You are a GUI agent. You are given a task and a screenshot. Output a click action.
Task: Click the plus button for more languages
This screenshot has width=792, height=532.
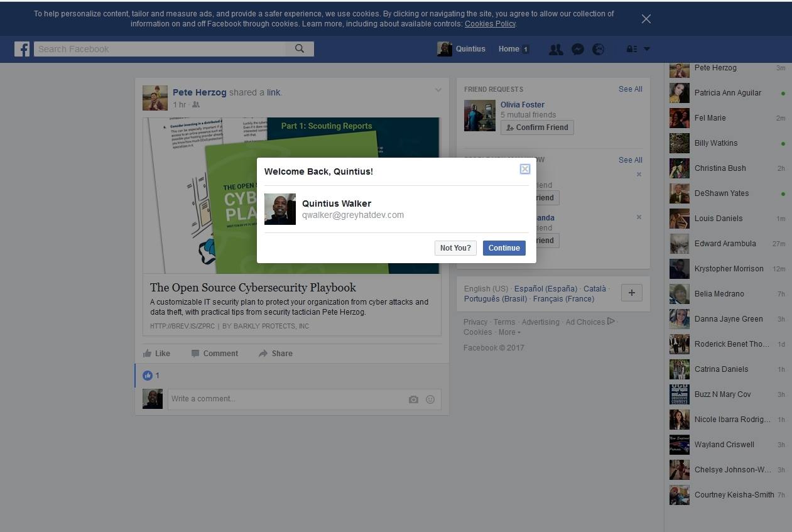point(632,293)
